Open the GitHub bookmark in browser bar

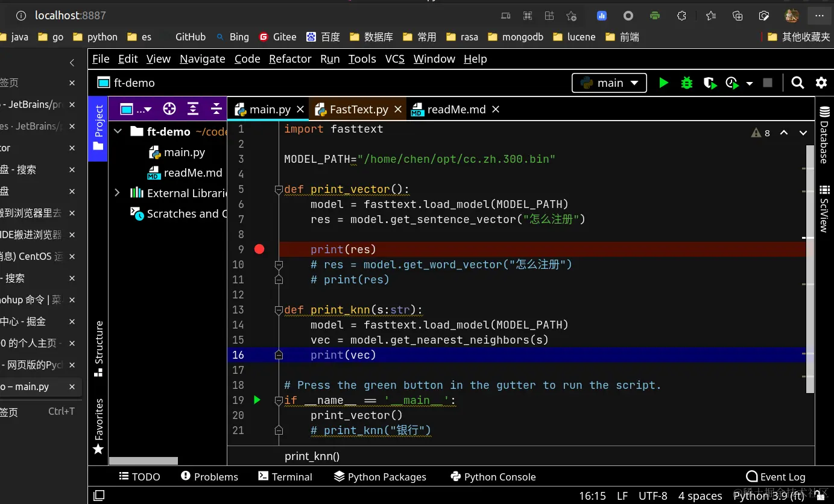191,37
